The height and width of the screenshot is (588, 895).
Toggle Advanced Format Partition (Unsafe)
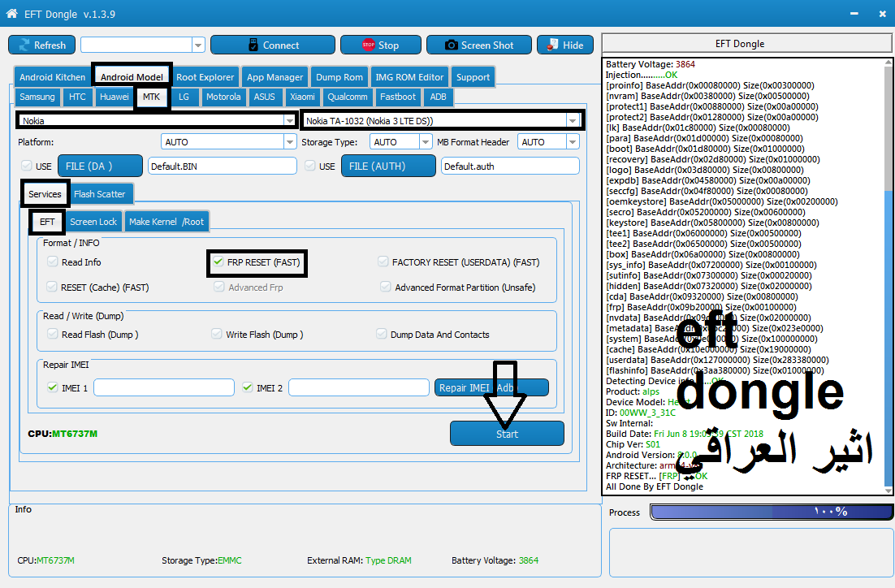coord(386,287)
